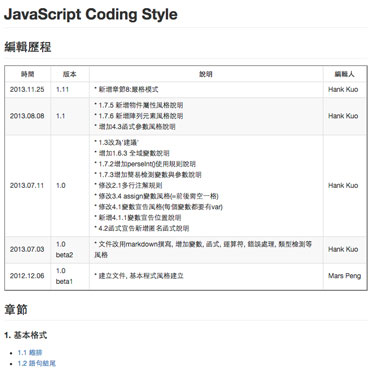Click the '修改4.1' line mentioning var

coord(159,207)
